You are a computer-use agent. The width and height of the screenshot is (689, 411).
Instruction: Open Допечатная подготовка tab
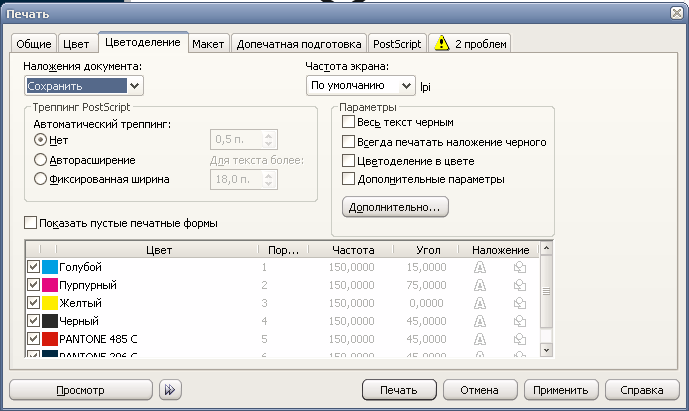click(299, 44)
